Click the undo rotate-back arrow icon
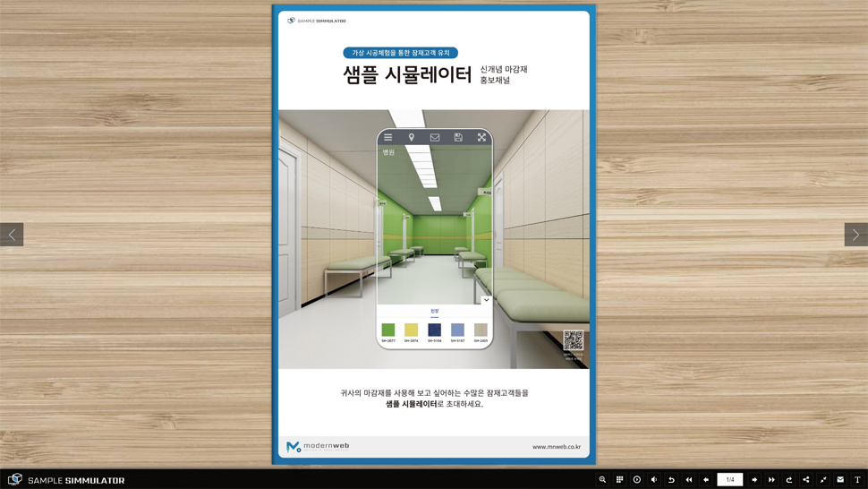This screenshot has width=868, height=489. click(671, 480)
